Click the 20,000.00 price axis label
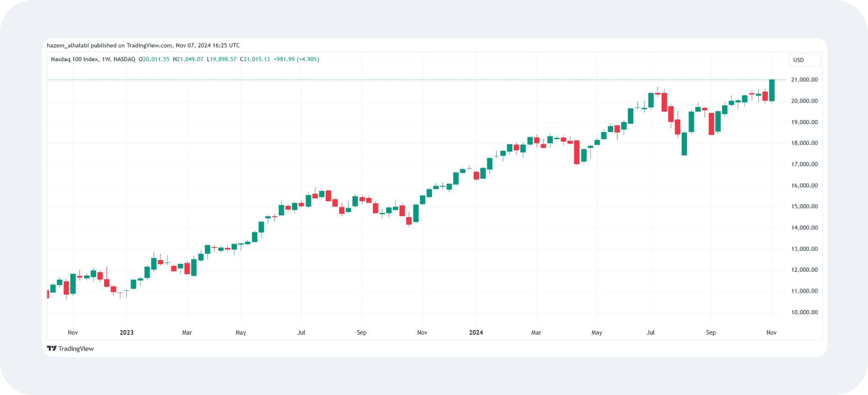868x395 pixels. coord(804,101)
